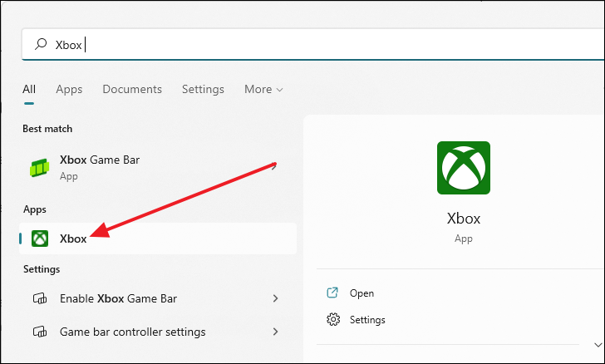This screenshot has width=605, height=364.
Task: Click the Xbox title in the preview pane
Action: [x=464, y=219]
